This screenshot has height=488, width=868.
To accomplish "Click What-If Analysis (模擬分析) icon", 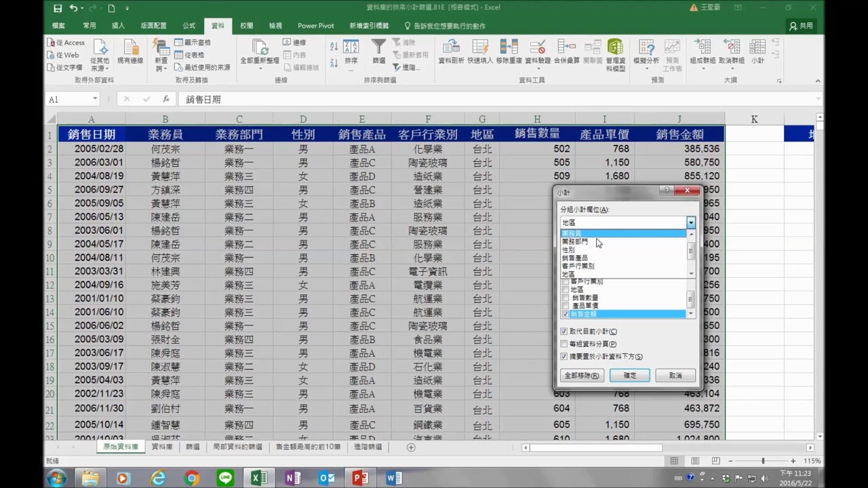I will (646, 47).
